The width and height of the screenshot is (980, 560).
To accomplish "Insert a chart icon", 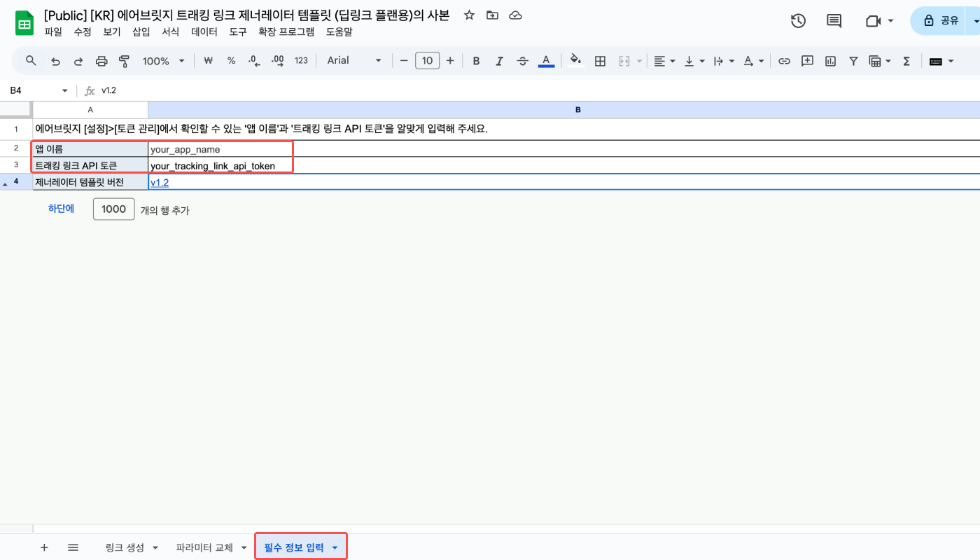I will pos(830,61).
